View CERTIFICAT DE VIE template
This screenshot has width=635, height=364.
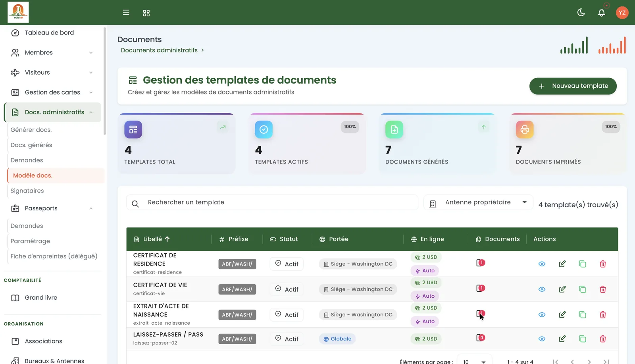(x=542, y=289)
